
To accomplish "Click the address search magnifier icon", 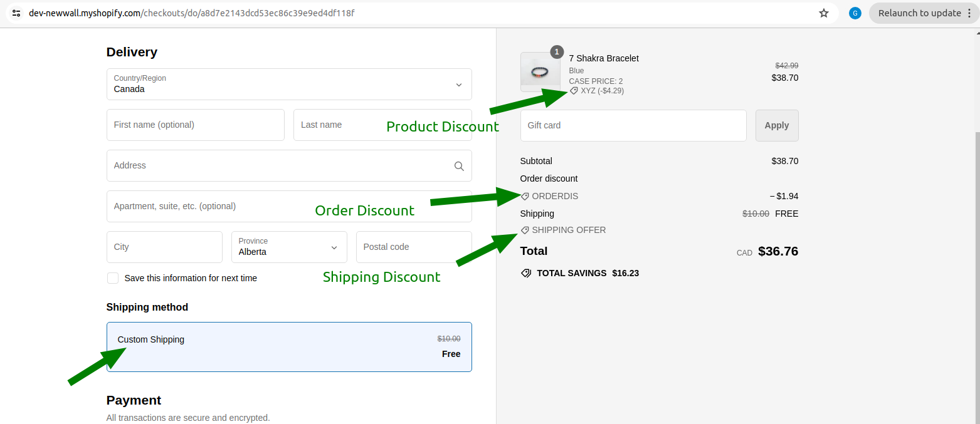I will tap(459, 166).
